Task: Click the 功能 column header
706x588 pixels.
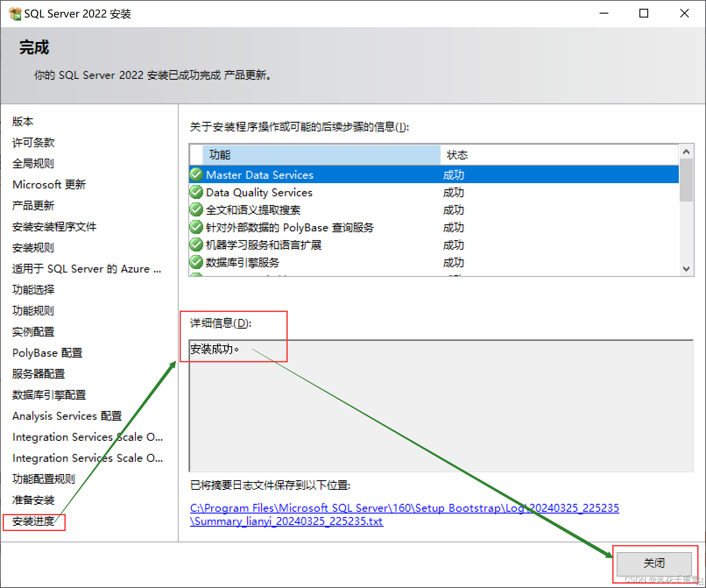Action: [321, 155]
